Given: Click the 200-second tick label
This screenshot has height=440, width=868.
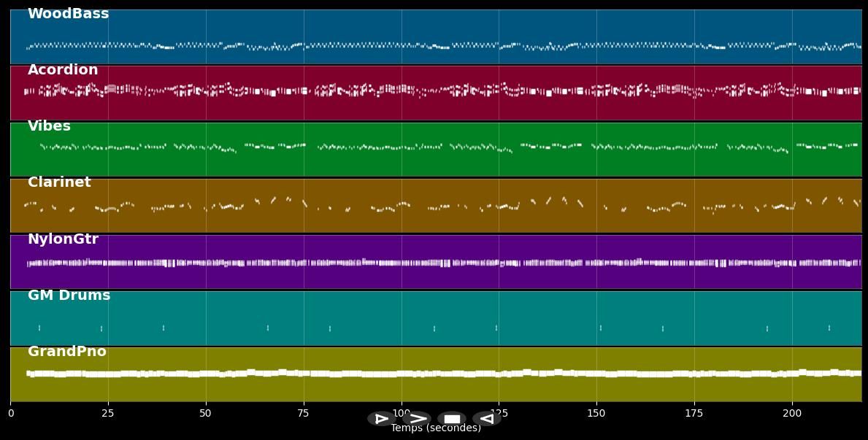Looking at the screenshot, I should point(792,413).
